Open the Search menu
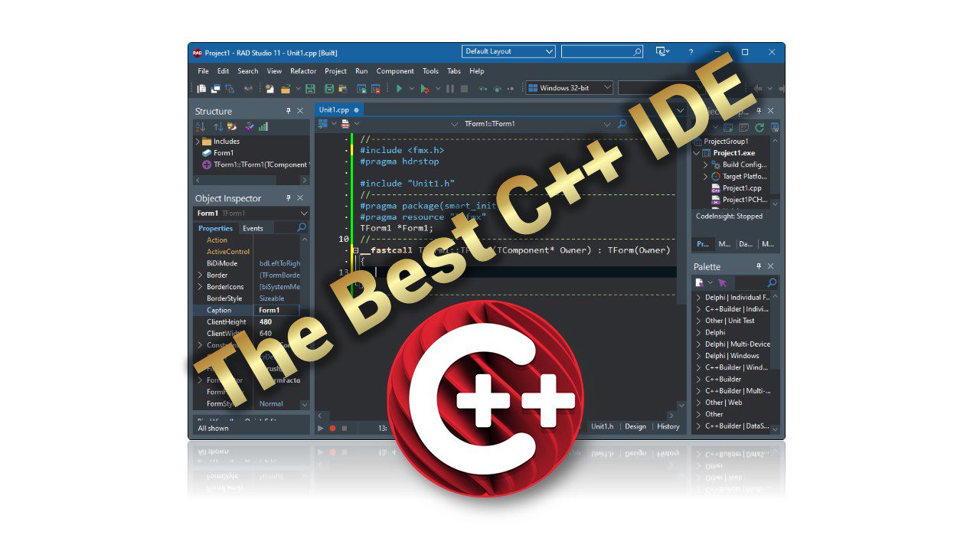 [248, 71]
